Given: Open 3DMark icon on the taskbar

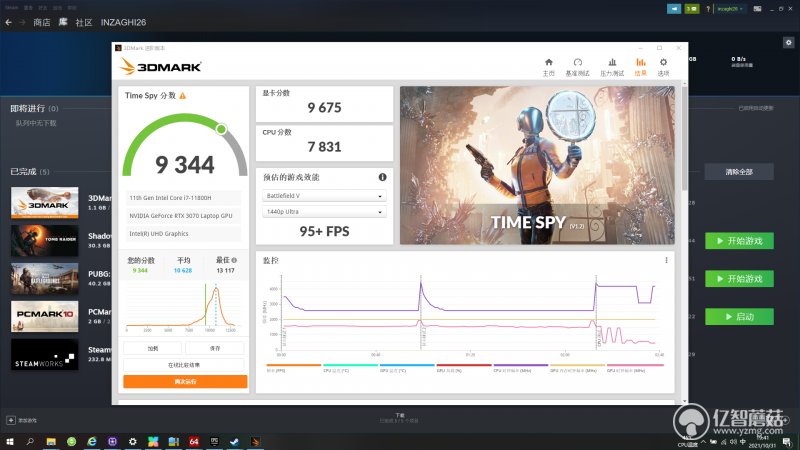Looking at the screenshot, I should click(255, 442).
